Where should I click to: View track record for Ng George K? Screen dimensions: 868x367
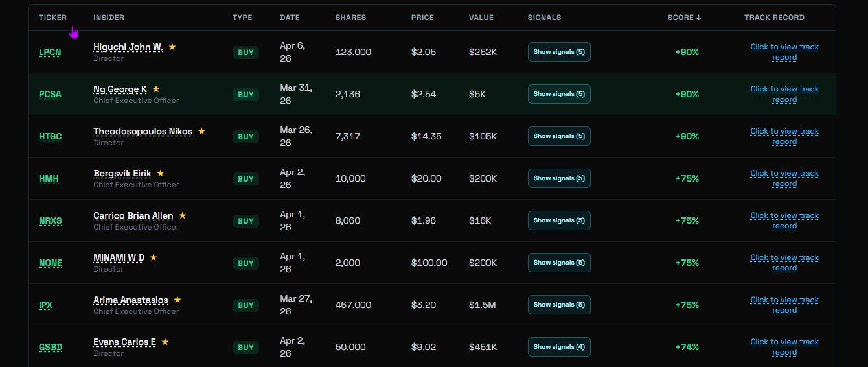tap(784, 94)
